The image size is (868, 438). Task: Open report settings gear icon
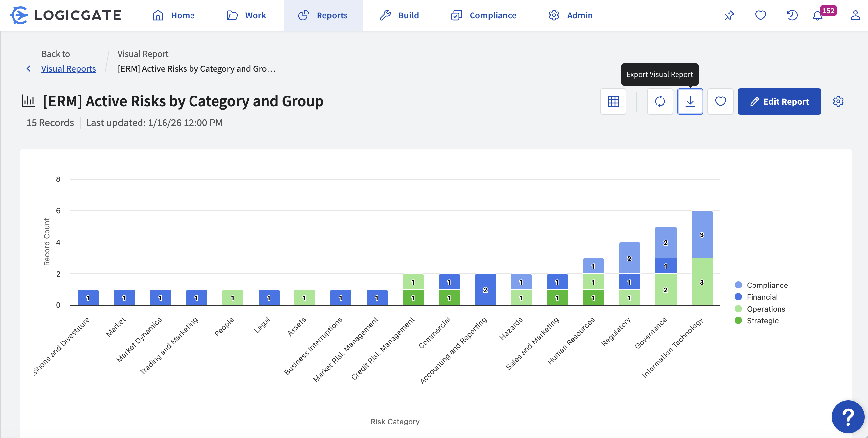[x=838, y=101]
